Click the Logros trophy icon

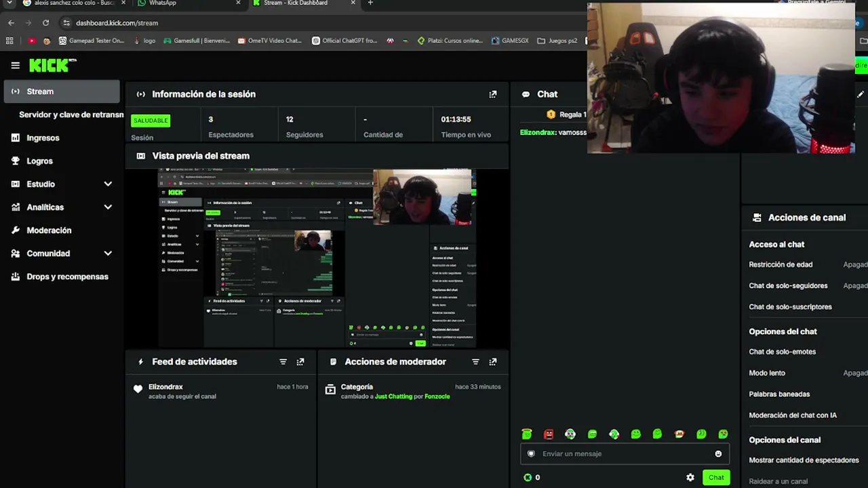16,161
